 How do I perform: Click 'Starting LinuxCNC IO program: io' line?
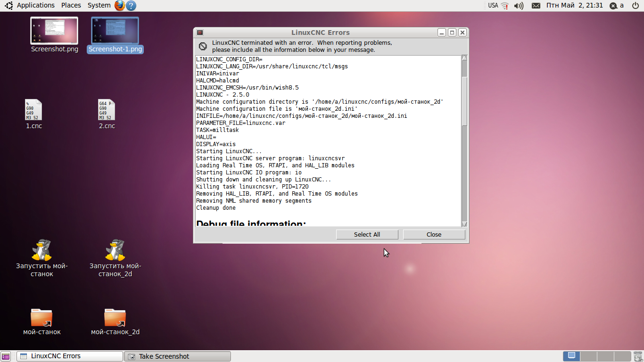coord(249,173)
